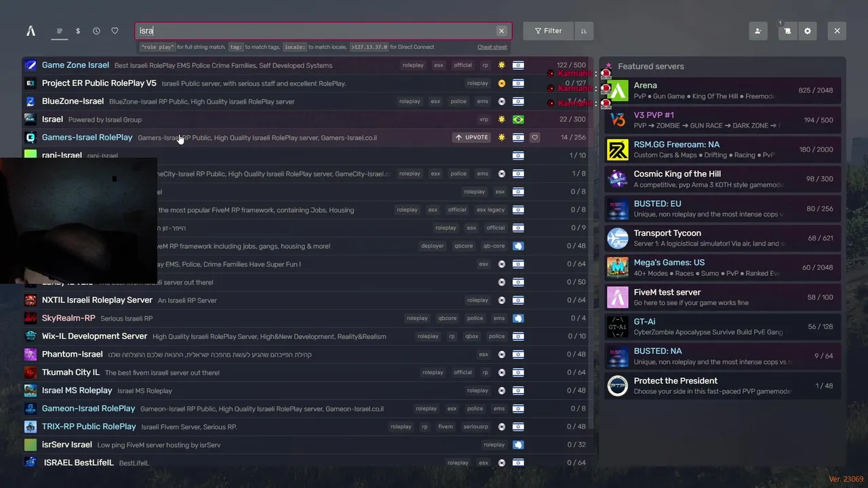This screenshot has width=868, height=488.
Task: Select the BlueZone-Israel server name
Action: pyautogui.click(x=73, y=101)
